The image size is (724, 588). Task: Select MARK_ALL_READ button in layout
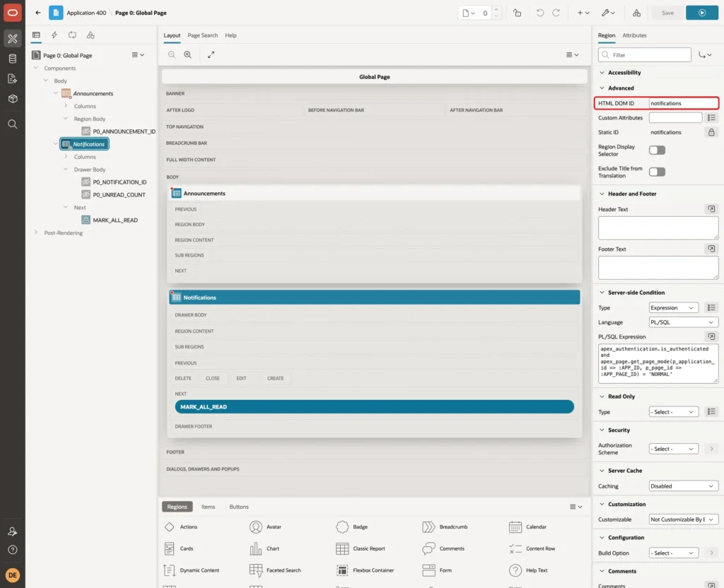[x=375, y=407]
